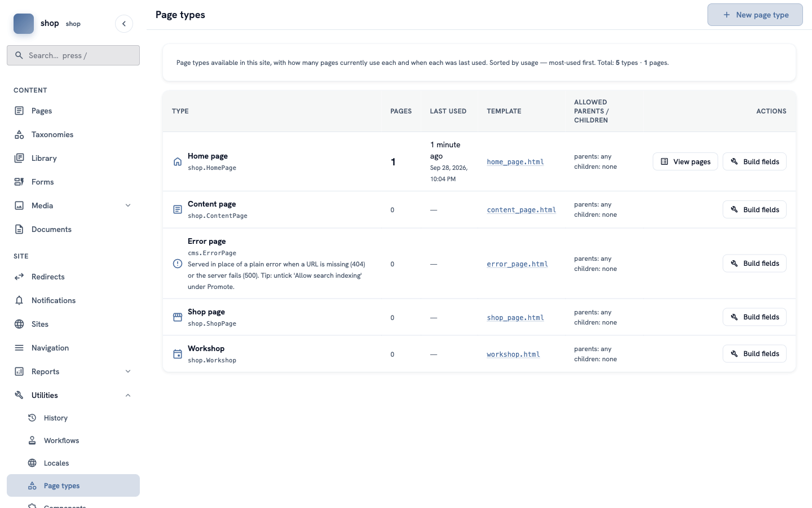
Task: Open Forms in the sidebar
Action: (x=73, y=182)
